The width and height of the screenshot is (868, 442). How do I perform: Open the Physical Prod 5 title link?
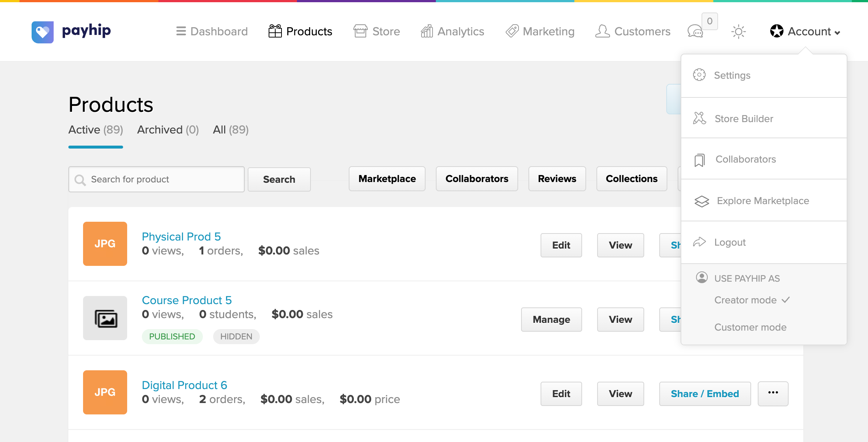181,236
